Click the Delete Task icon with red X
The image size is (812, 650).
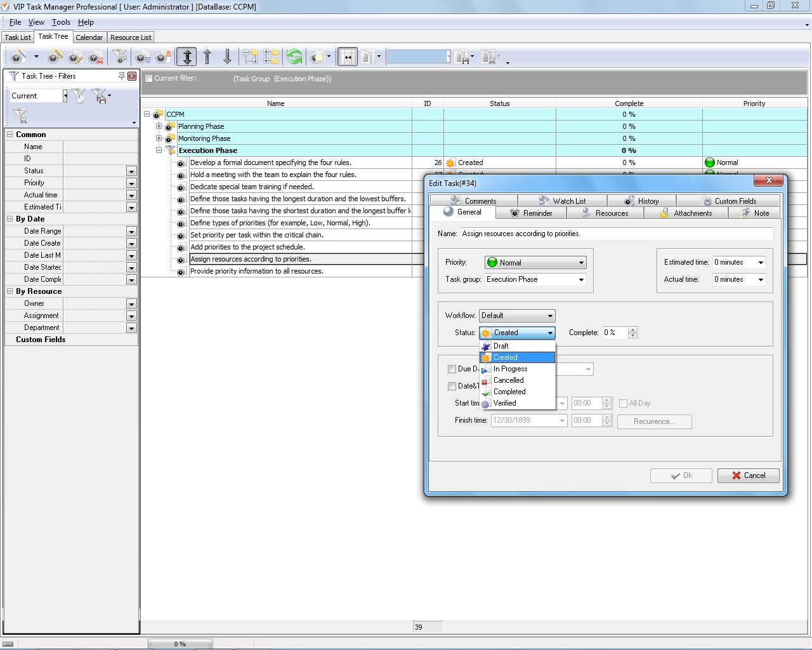click(96, 57)
